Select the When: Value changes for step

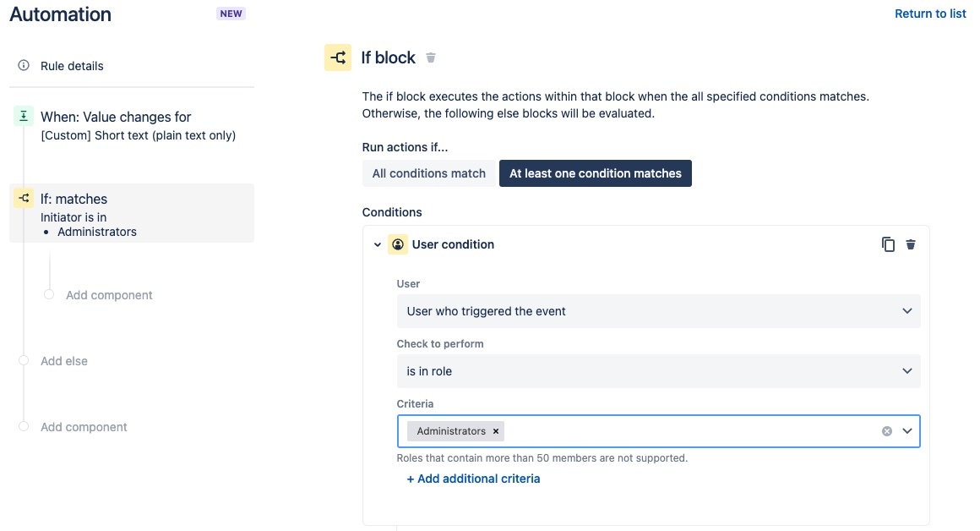click(x=116, y=118)
